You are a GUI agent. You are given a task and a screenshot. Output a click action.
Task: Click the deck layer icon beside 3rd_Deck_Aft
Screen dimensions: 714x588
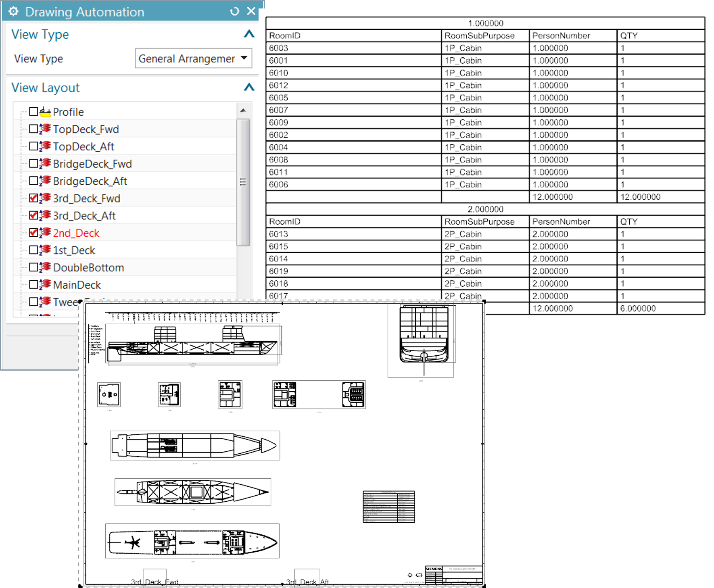(46, 215)
